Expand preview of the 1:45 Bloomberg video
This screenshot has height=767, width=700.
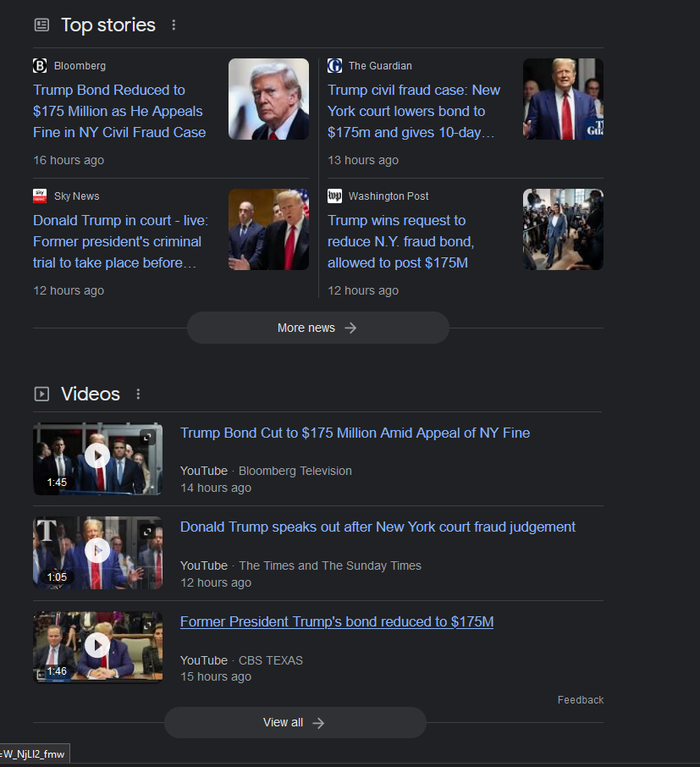click(x=148, y=438)
